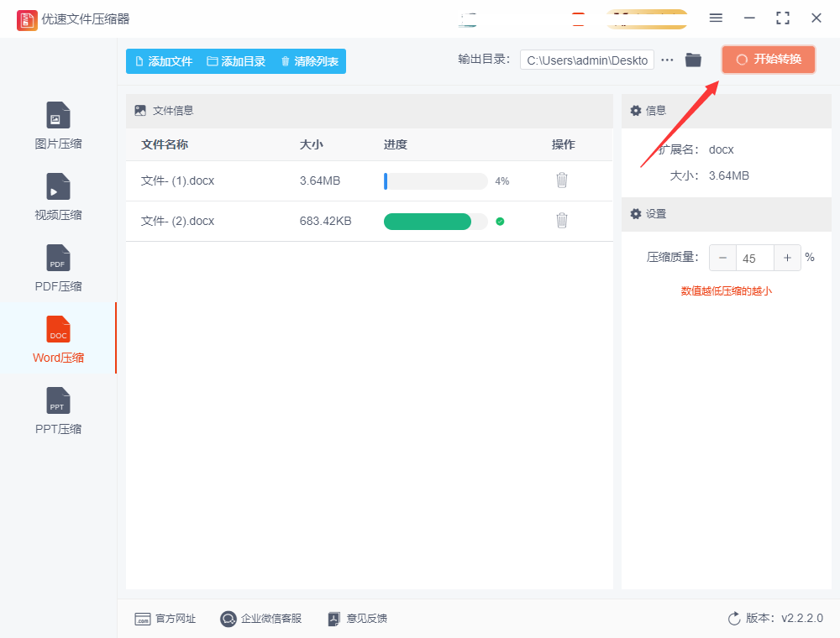
Task: Open the PPT压缩 tool
Action: pyautogui.click(x=58, y=411)
